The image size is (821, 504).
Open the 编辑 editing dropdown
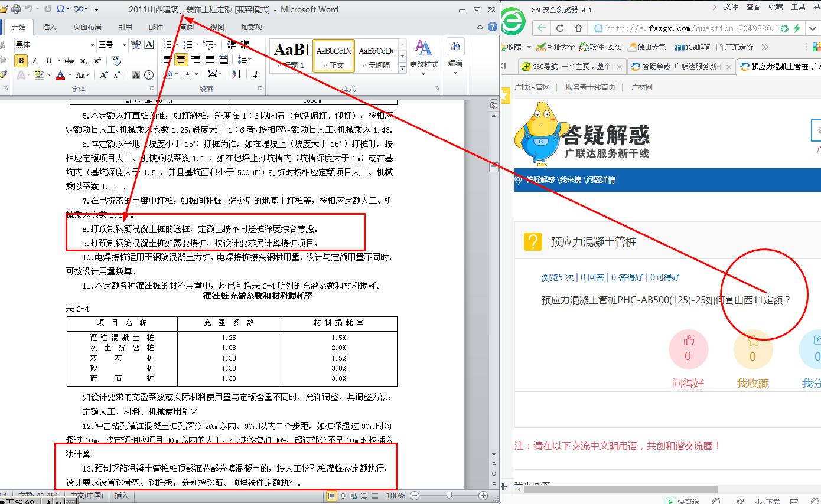[455, 57]
